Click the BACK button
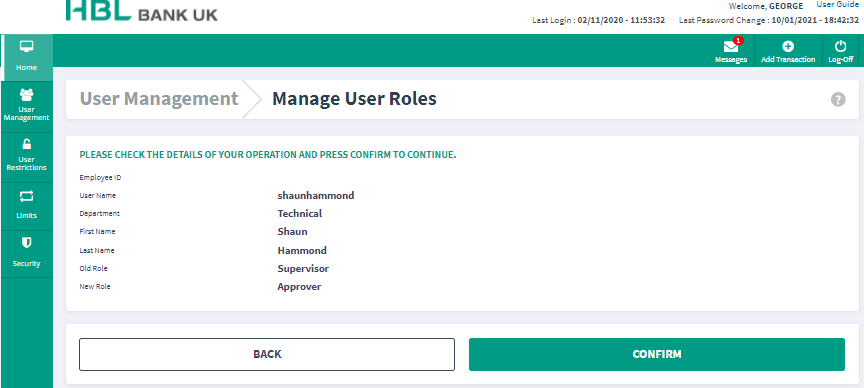 (x=267, y=354)
